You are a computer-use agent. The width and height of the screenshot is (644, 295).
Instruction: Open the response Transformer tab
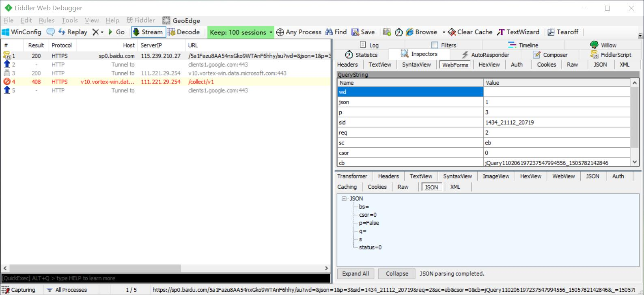click(x=352, y=176)
